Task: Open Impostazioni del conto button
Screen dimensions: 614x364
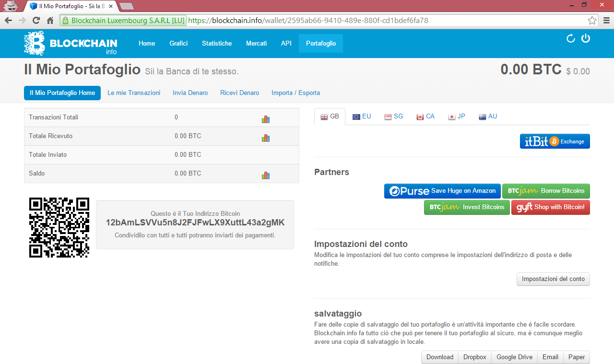Action: pyautogui.click(x=553, y=279)
